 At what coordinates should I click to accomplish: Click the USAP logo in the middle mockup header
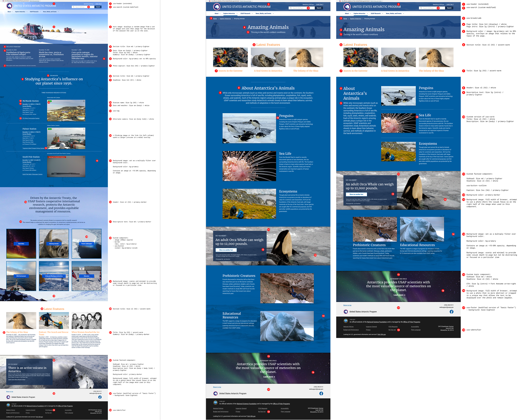(216, 7)
